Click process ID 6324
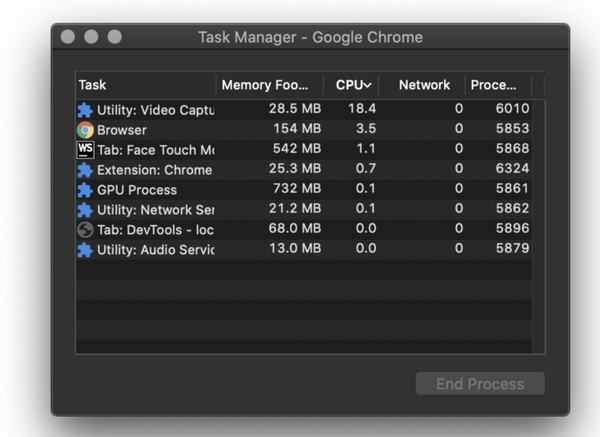This screenshot has height=437, width=600. click(x=512, y=168)
